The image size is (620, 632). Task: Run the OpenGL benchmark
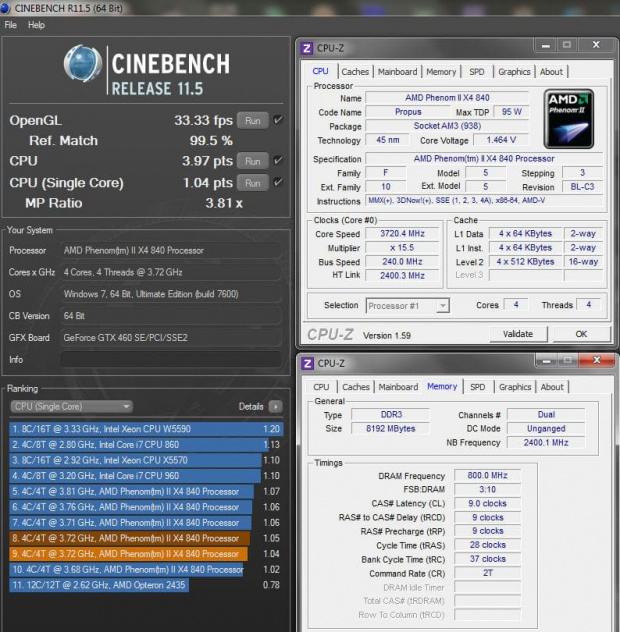(253, 121)
